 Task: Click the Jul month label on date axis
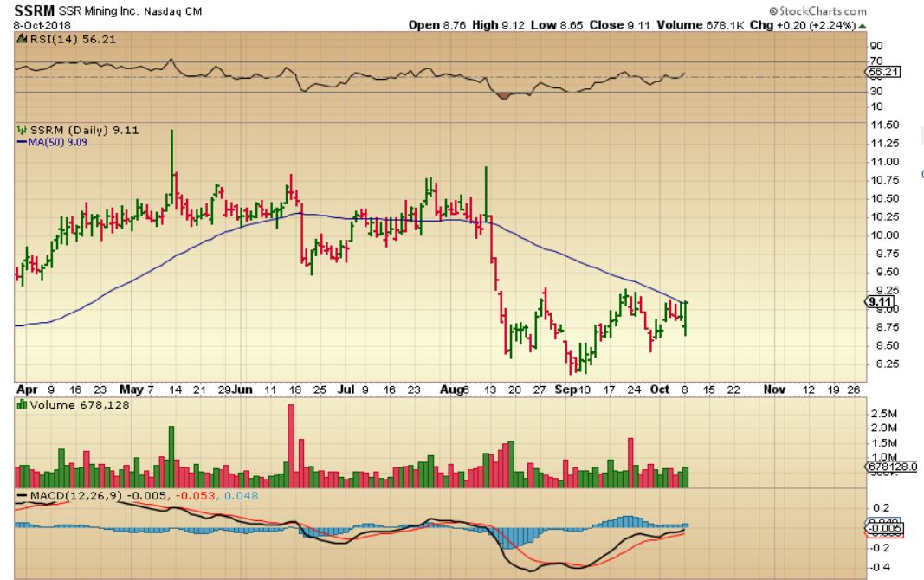[346, 390]
